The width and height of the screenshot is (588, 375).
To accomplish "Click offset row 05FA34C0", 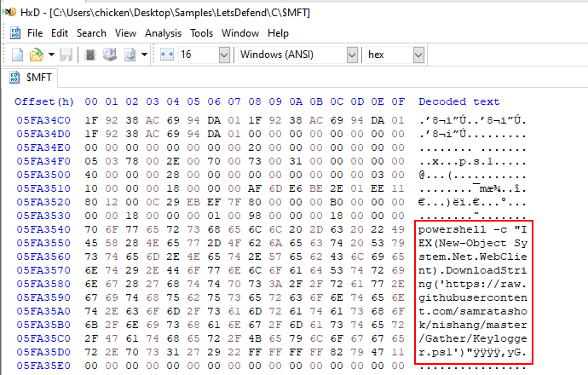I will [x=43, y=120].
